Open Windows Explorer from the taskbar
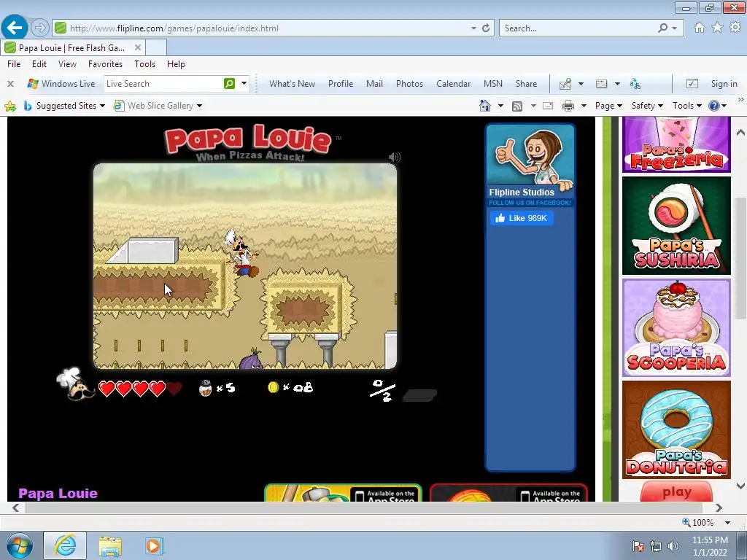This screenshot has height=560, width=747. point(110,545)
